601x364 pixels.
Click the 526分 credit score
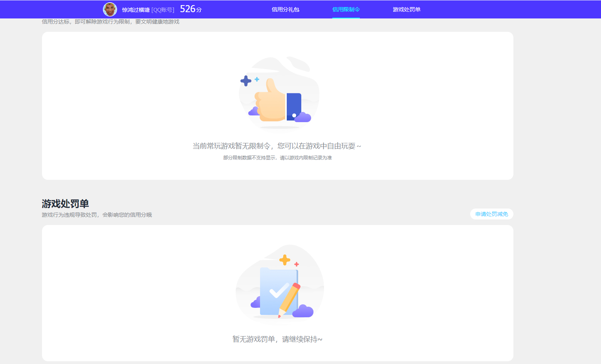[191, 9]
